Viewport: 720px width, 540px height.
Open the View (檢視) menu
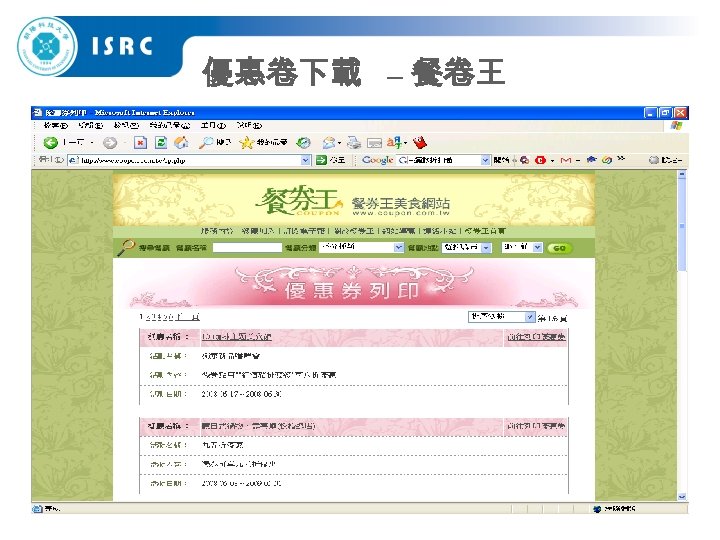pos(126,125)
